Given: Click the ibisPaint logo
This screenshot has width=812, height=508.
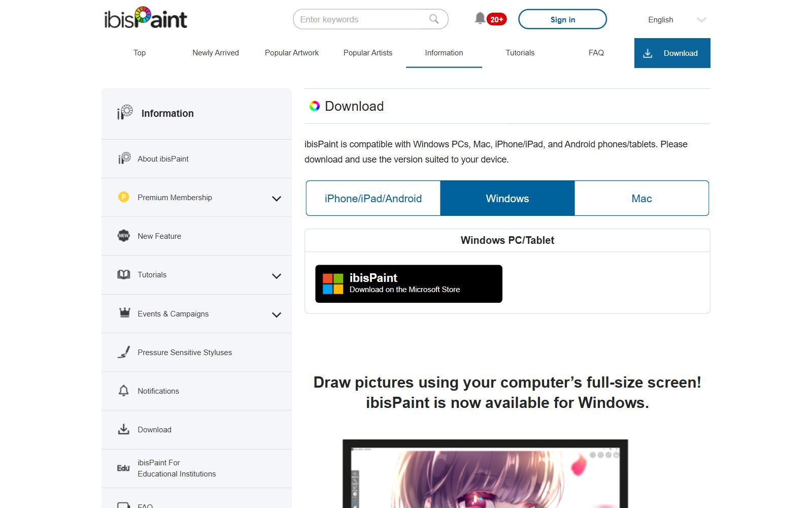Looking at the screenshot, I should click(146, 18).
